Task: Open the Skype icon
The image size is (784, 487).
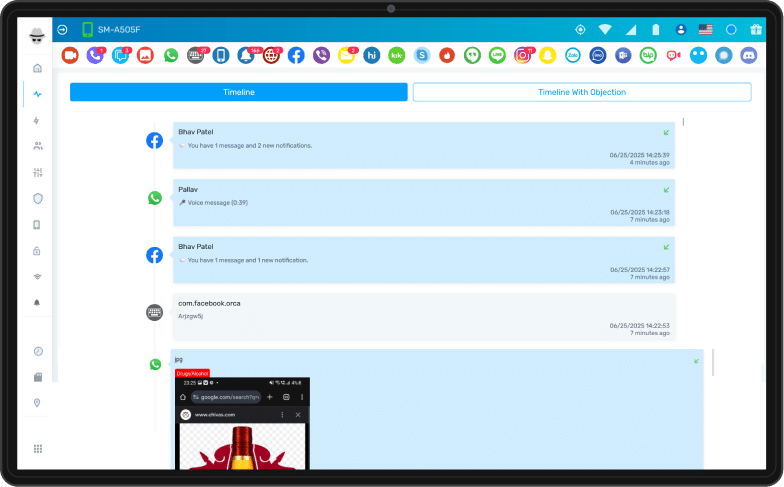Action: 422,56
